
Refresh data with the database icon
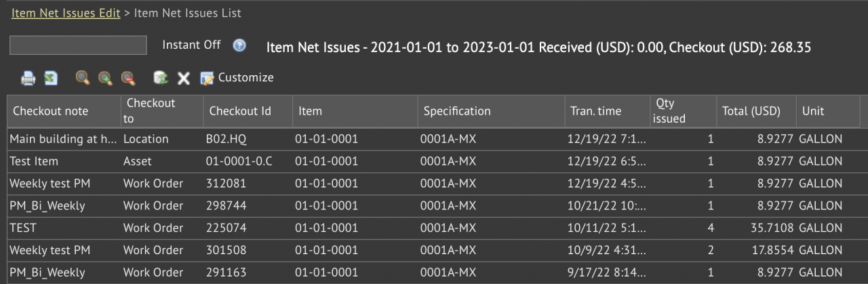(x=161, y=78)
